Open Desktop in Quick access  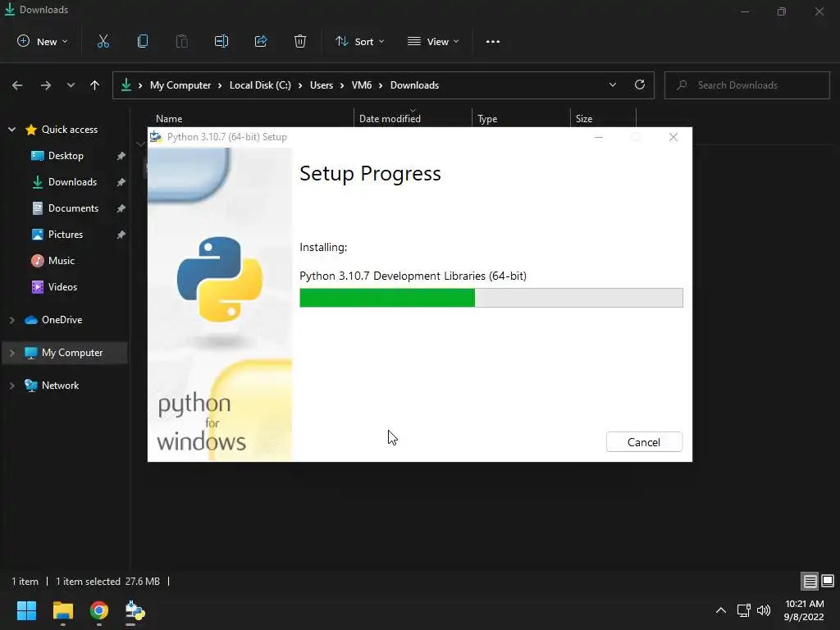point(66,156)
